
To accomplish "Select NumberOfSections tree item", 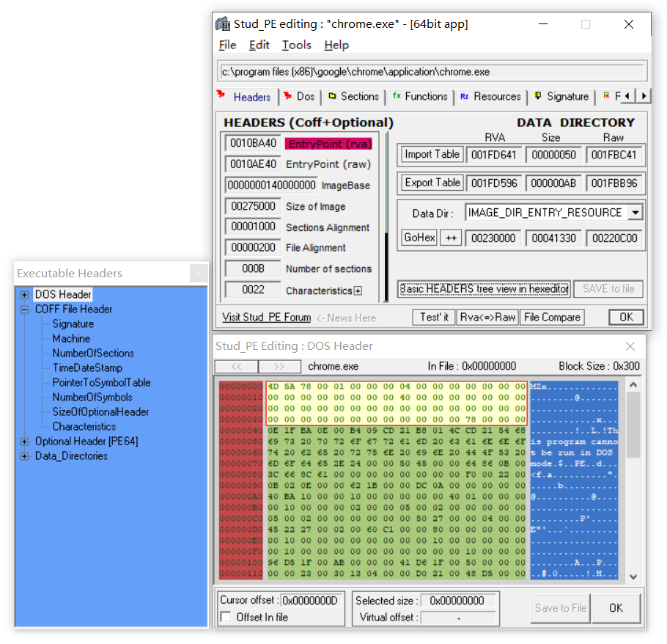I will [x=93, y=354].
